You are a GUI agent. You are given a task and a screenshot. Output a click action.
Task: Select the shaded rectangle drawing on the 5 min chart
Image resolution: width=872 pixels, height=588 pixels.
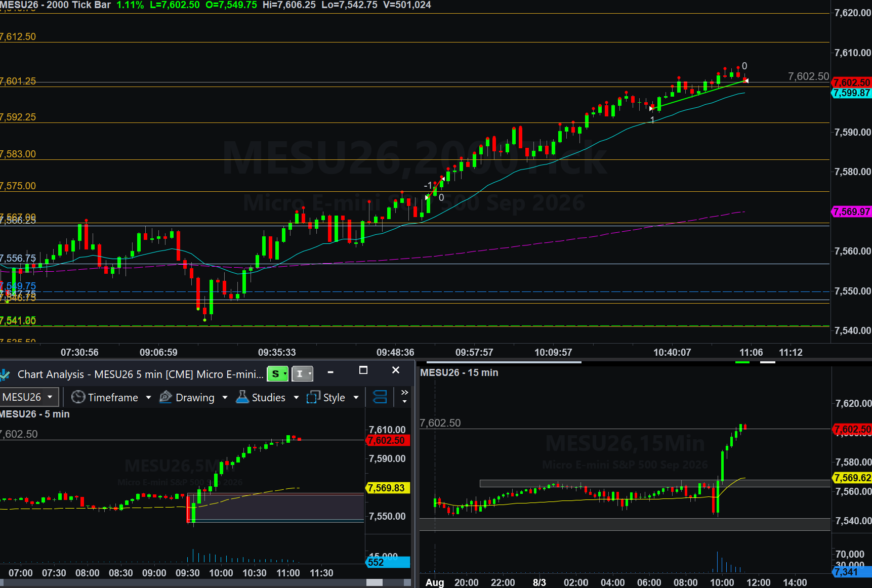coord(276,507)
